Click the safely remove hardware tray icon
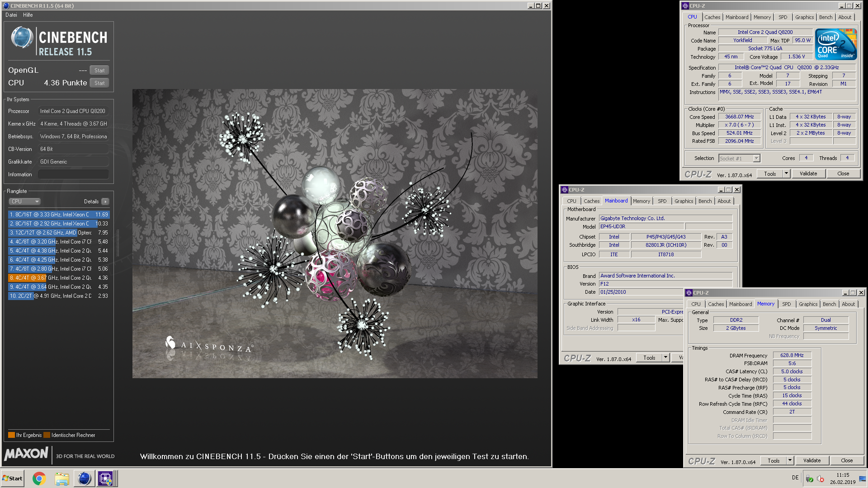This screenshot has width=868, height=488. point(810,479)
